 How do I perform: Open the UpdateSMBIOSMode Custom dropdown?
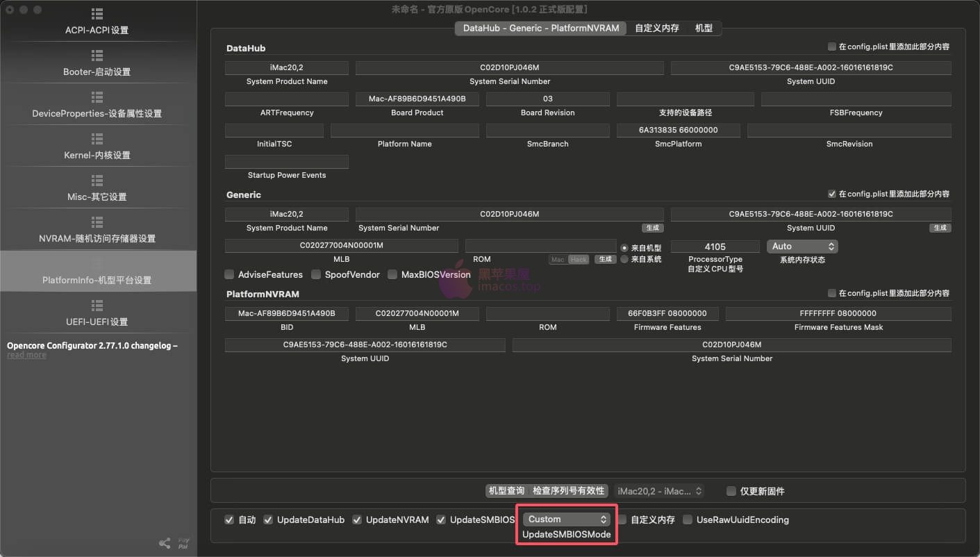click(x=566, y=519)
